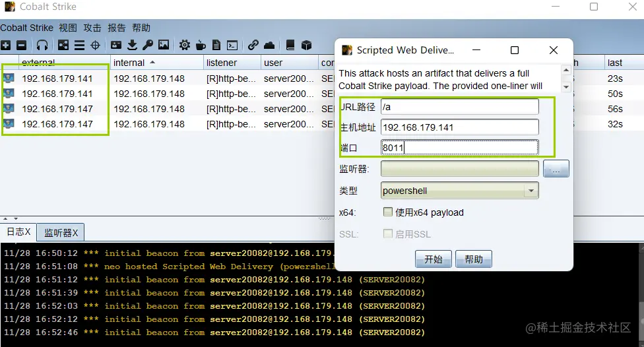Screen dimensions: 644x347
Task: Open the powershell type dropdown
Action: point(460,191)
